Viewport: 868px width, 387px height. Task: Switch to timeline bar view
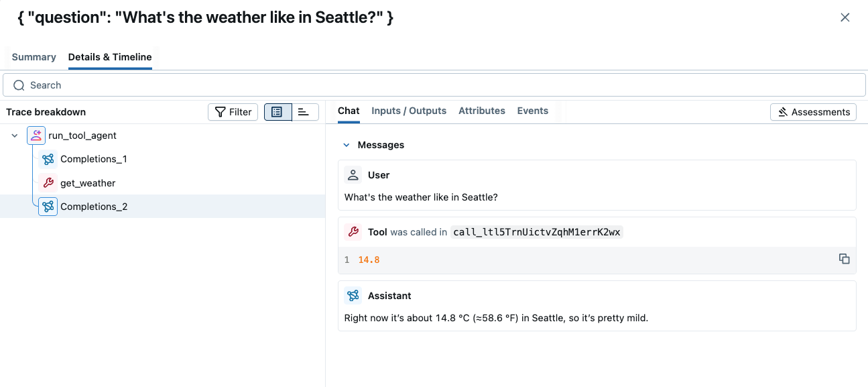304,112
